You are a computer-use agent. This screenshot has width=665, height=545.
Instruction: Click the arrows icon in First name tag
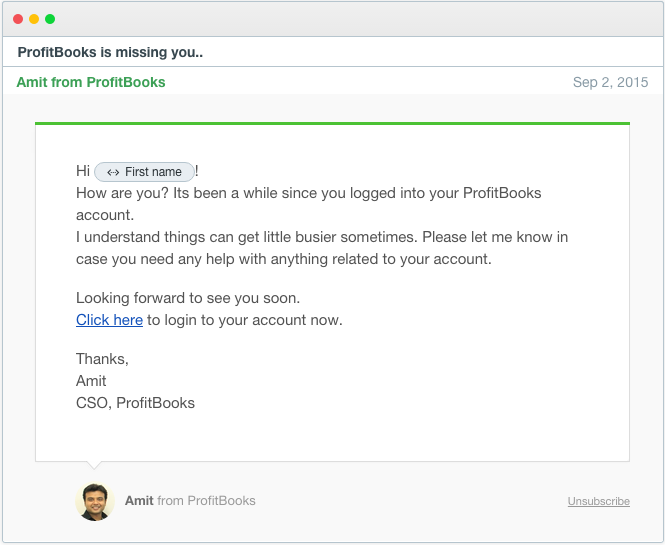point(113,172)
